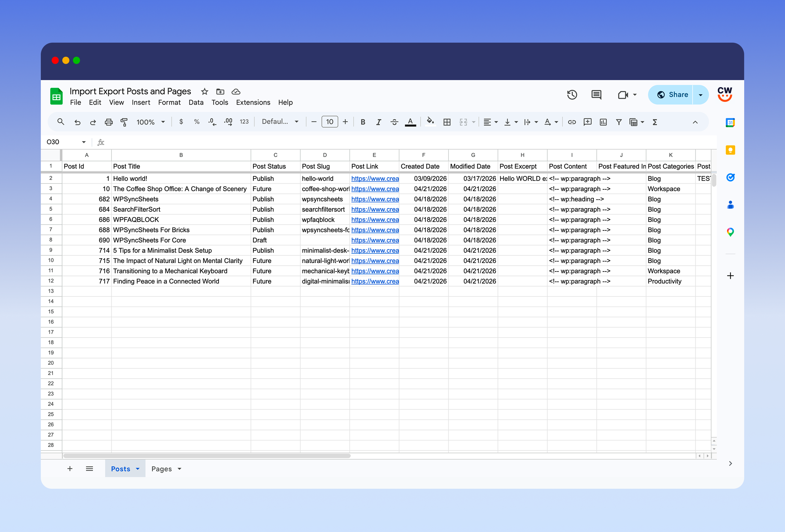Open the zoom 100% dropdown
Image resolution: width=785 pixels, height=532 pixels.
[151, 122]
